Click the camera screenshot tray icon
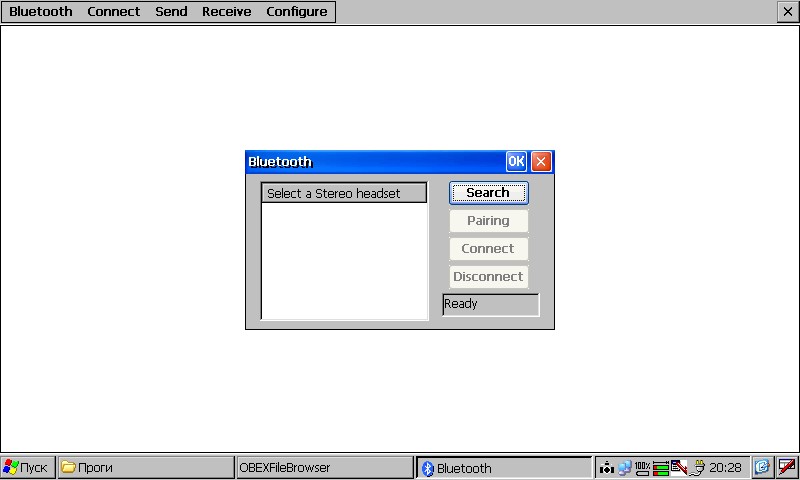This screenshot has height=480, width=800. pyautogui.click(x=607, y=467)
